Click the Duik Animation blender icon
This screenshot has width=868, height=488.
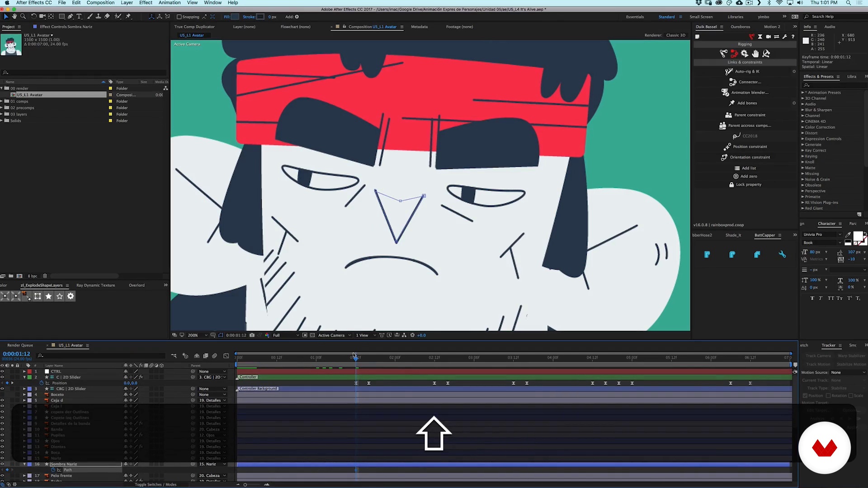(x=725, y=92)
